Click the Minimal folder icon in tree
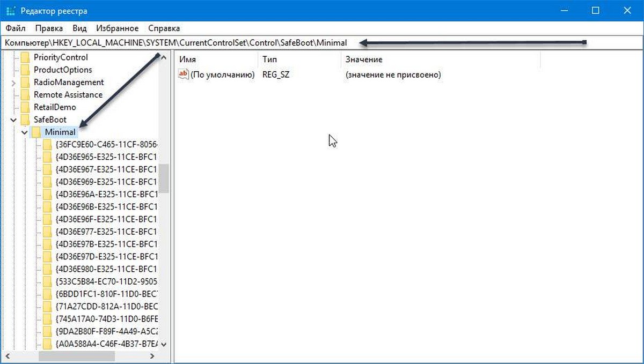 36,132
